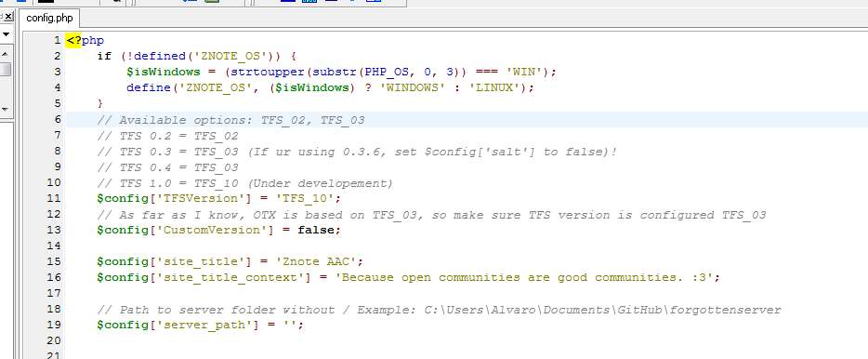Click the closing brace on line 5
This screenshot has height=359, width=868.
pyautogui.click(x=100, y=103)
